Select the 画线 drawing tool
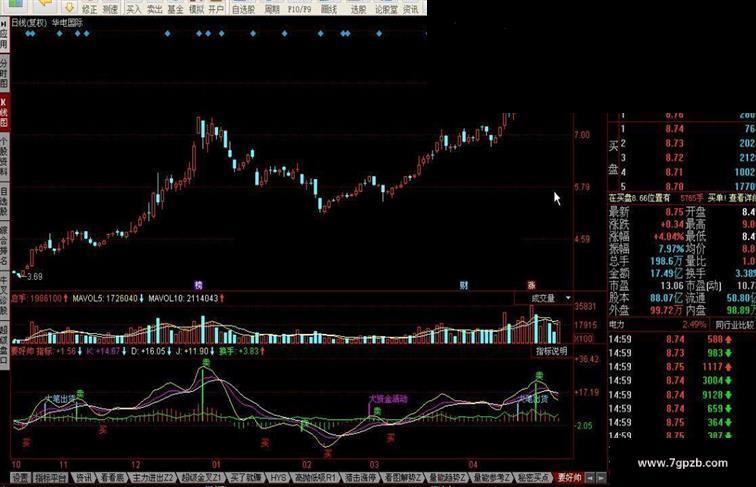Screen dimensions: 756x487 pos(329,9)
